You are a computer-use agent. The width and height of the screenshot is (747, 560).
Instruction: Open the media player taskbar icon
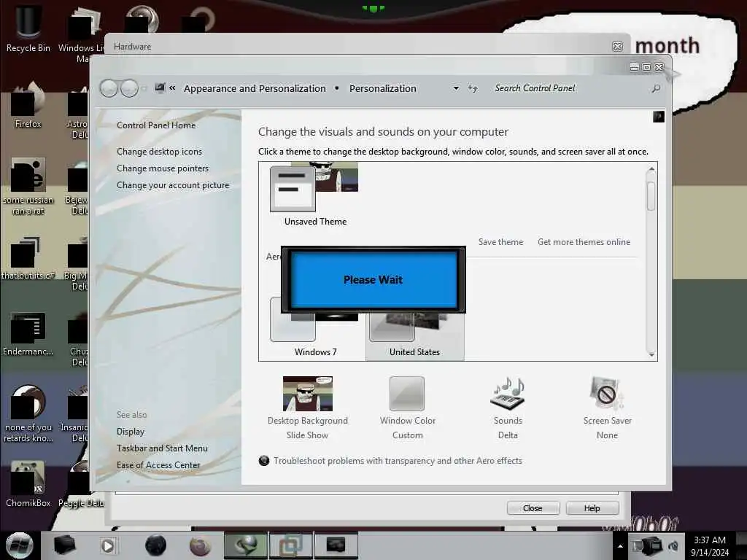(108, 545)
